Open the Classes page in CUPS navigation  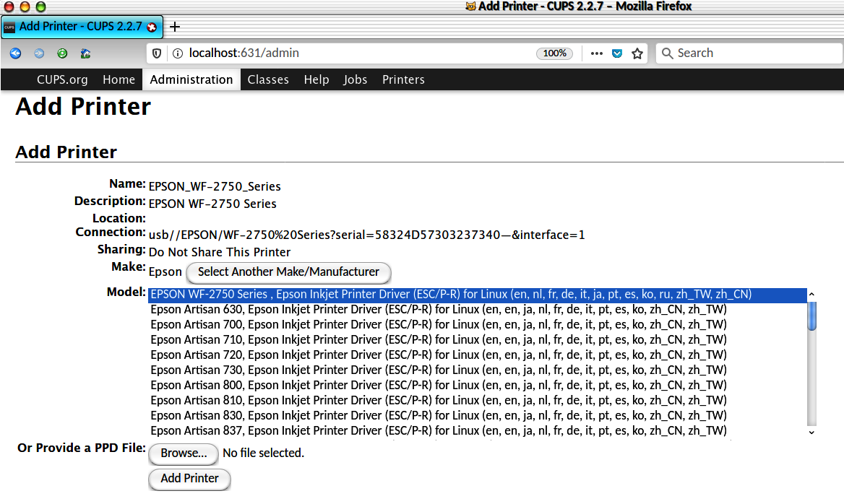pyautogui.click(x=268, y=79)
